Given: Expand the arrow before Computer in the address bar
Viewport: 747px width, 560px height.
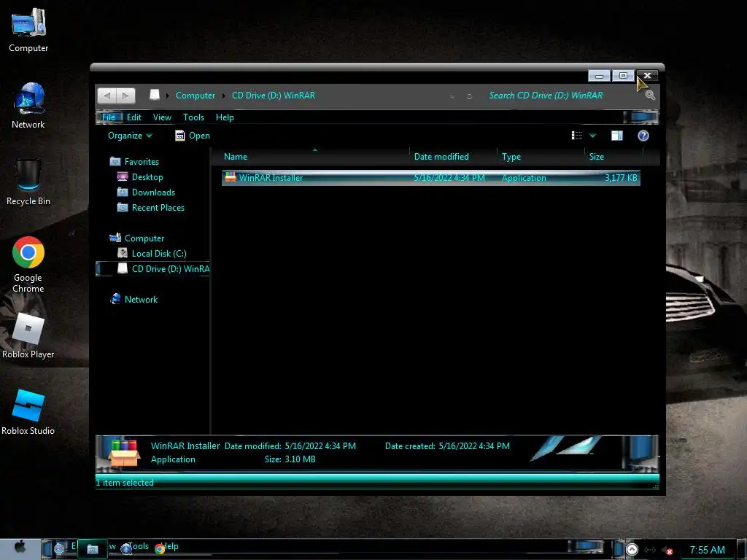Looking at the screenshot, I should coord(168,96).
